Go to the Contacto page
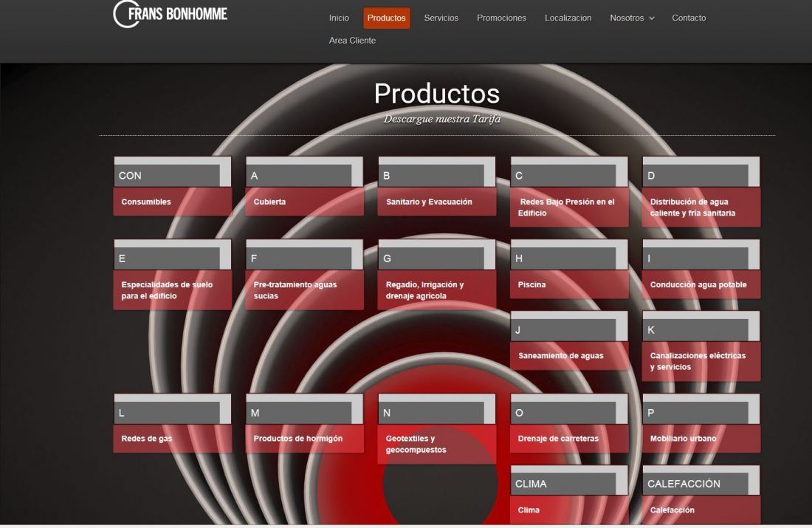This screenshot has height=528, width=812. click(689, 18)
